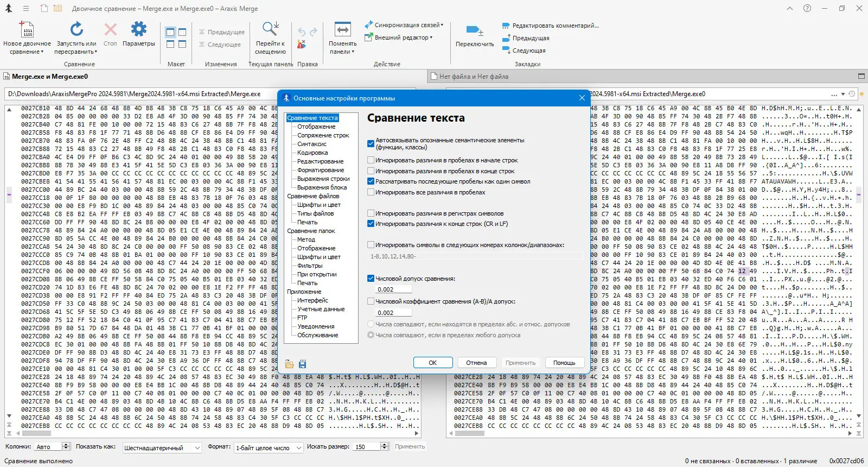Enable ignoring whitespace differences at line end
868x467 pixels.
point(371,171)
